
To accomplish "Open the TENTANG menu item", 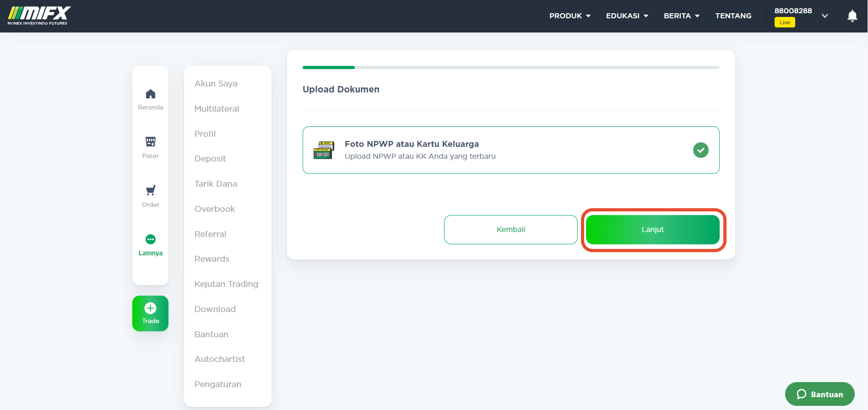I will click(733, 16).
